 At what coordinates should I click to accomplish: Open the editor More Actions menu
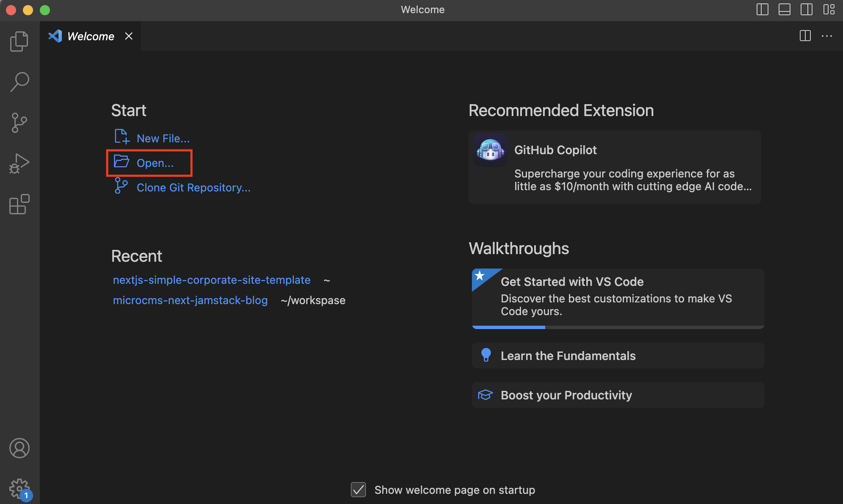pos(826,36)
